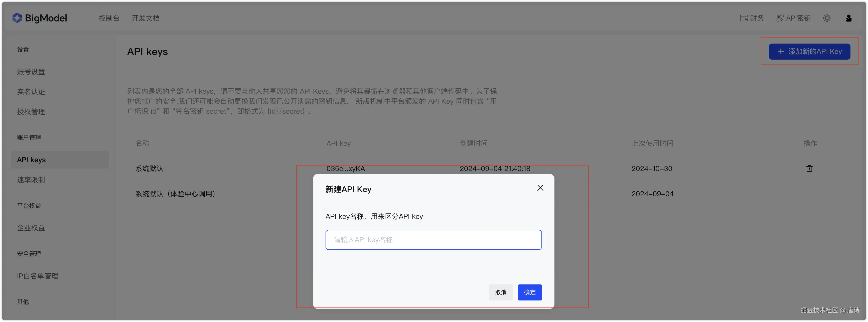Click the 添加新的API Key button
The height and width of the screenshot is (322, 868).
point(809,52)
